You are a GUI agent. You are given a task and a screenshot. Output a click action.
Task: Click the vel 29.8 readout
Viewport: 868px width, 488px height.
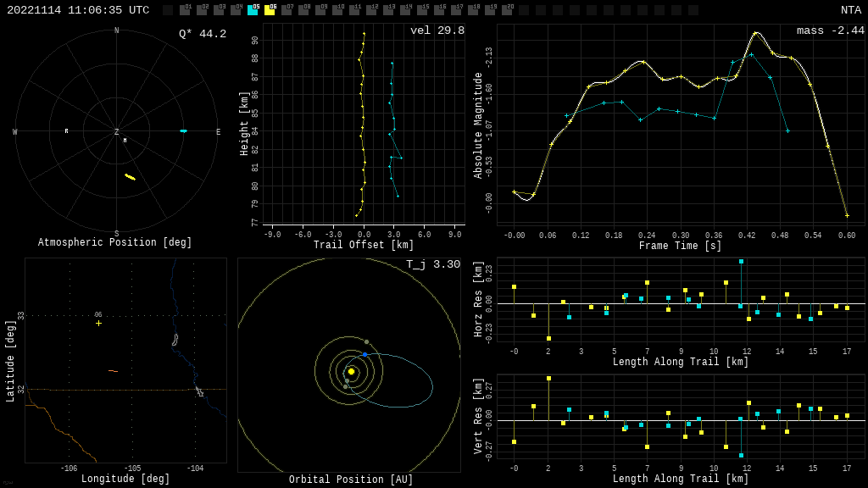coord(437,30)
